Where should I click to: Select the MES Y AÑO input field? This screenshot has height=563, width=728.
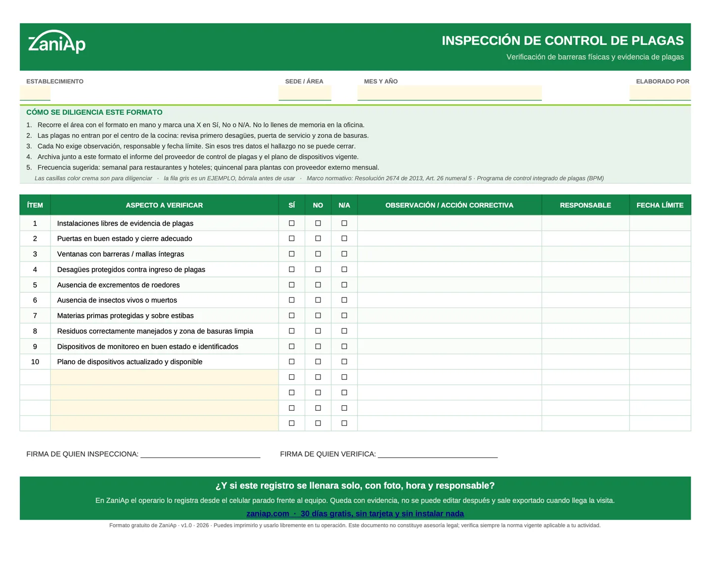pyautogui.click(x=449, y=93)
